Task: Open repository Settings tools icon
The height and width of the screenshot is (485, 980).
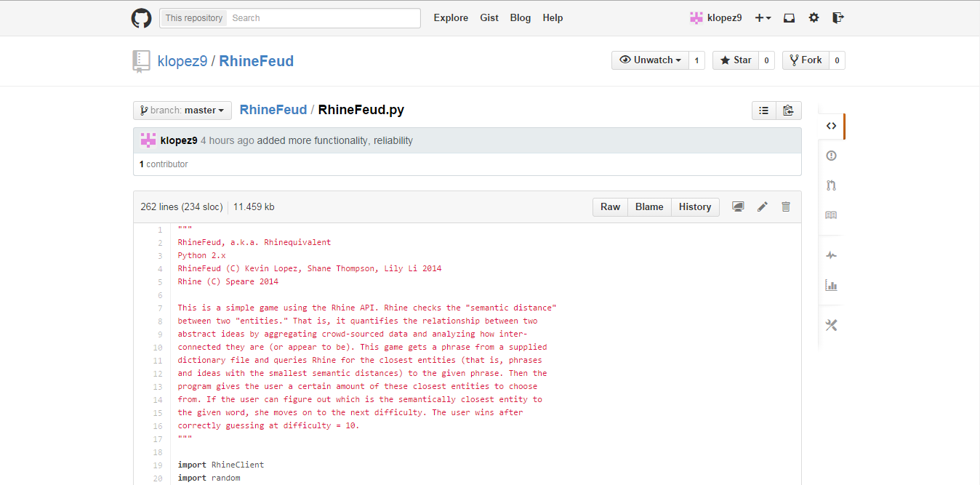Action: coord(831,325)
